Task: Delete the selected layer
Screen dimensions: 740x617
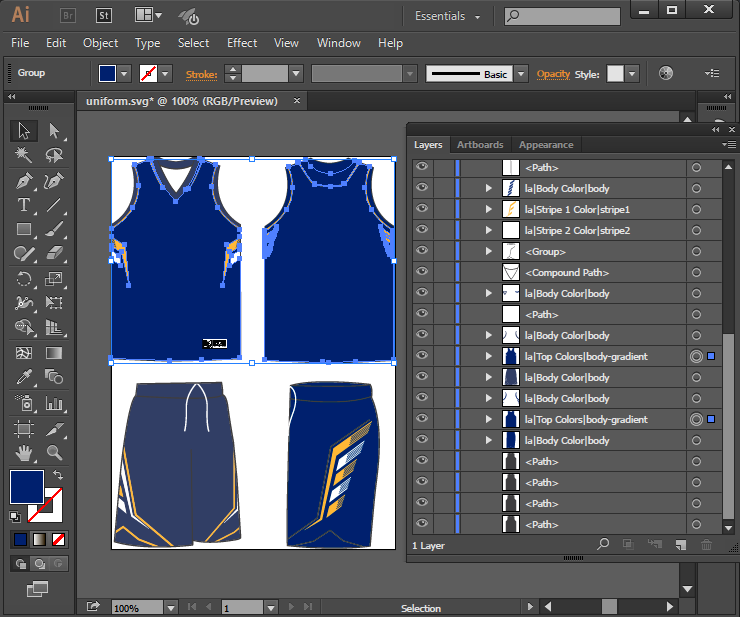Action: click(x=706, y=545)
